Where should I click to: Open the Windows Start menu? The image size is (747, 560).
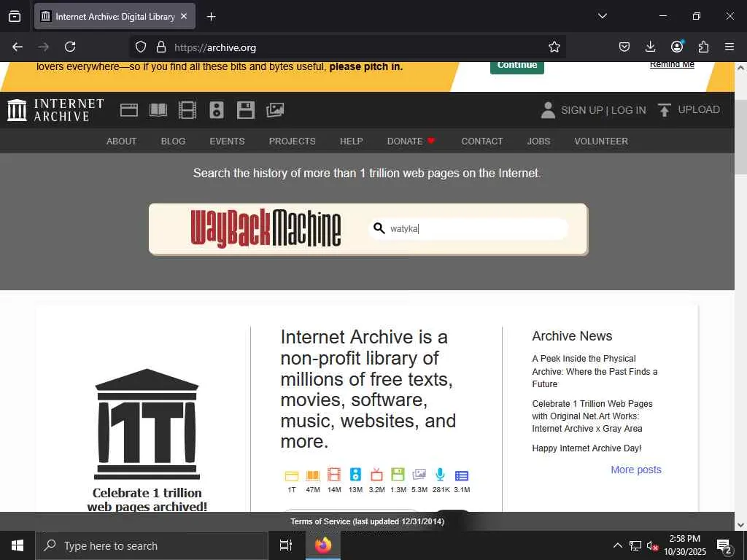[18, 545]
